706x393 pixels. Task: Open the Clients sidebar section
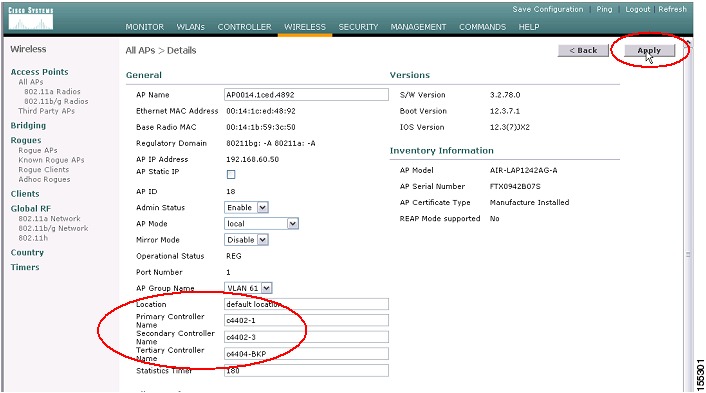[25, 194]
